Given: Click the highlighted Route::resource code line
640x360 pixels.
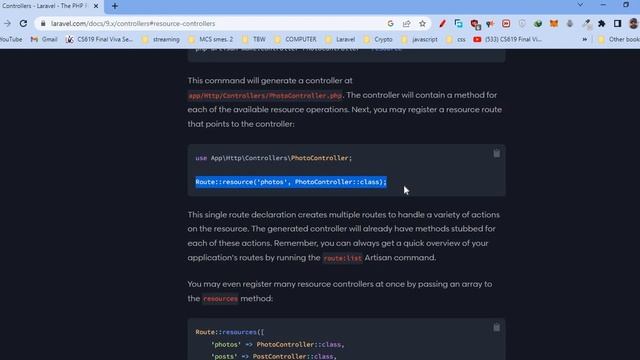Looking at the screenshot, I should (291, 182).
